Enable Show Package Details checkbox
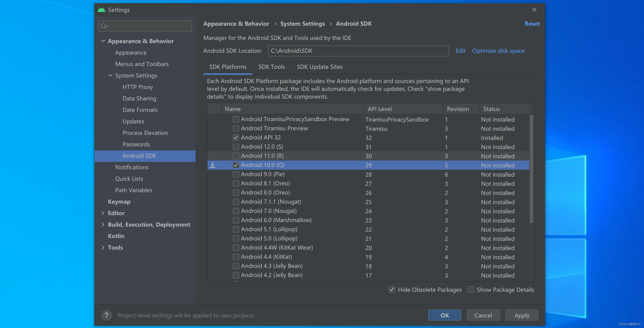This screenshot has width=644, height=328. tap(471, 289)
